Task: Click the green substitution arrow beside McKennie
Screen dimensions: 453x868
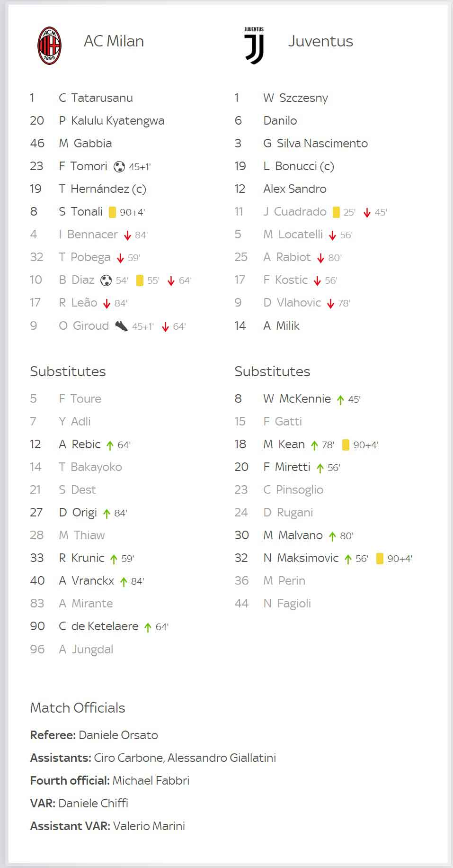Action: click(340, 400)
